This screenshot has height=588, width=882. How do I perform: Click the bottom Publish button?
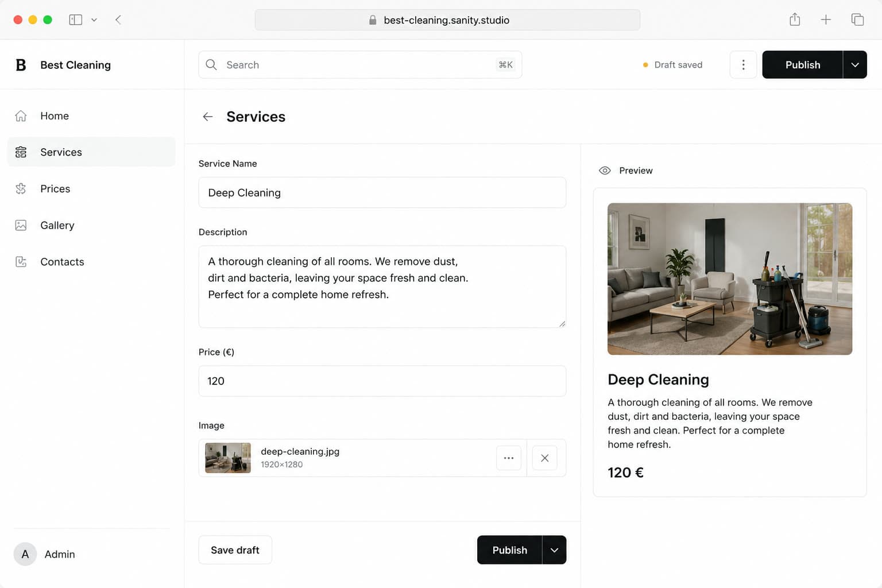coord(509,550)
